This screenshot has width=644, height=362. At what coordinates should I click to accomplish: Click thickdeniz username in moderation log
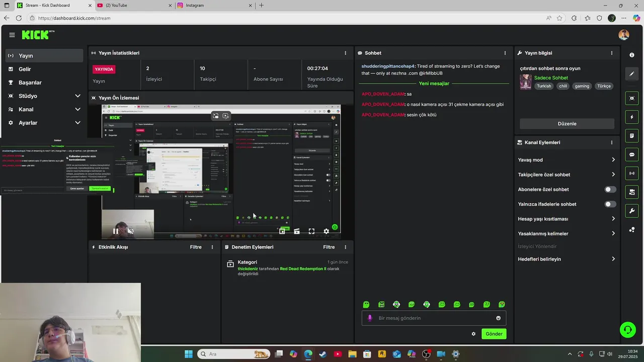pyautogui.click(x=248, y=269)
